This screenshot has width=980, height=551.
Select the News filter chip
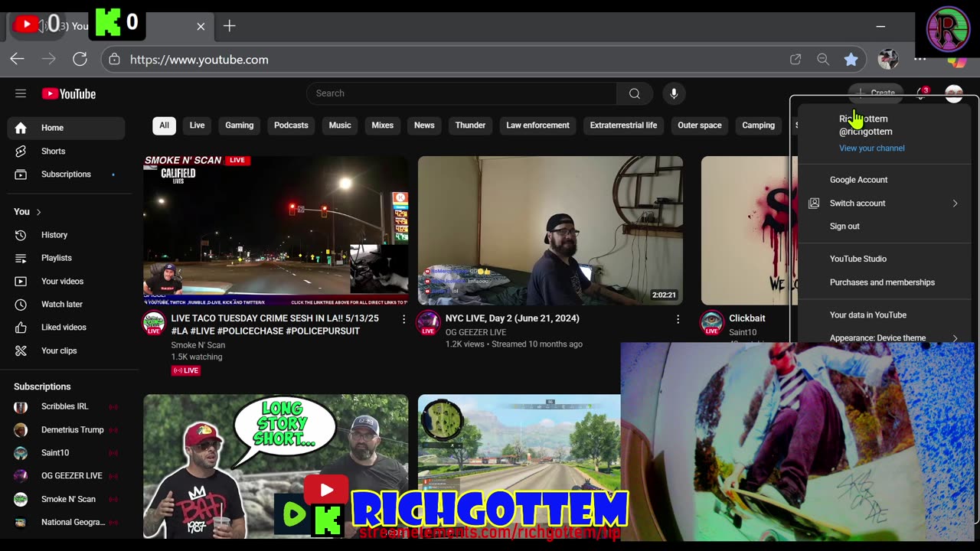click(424, 126)
